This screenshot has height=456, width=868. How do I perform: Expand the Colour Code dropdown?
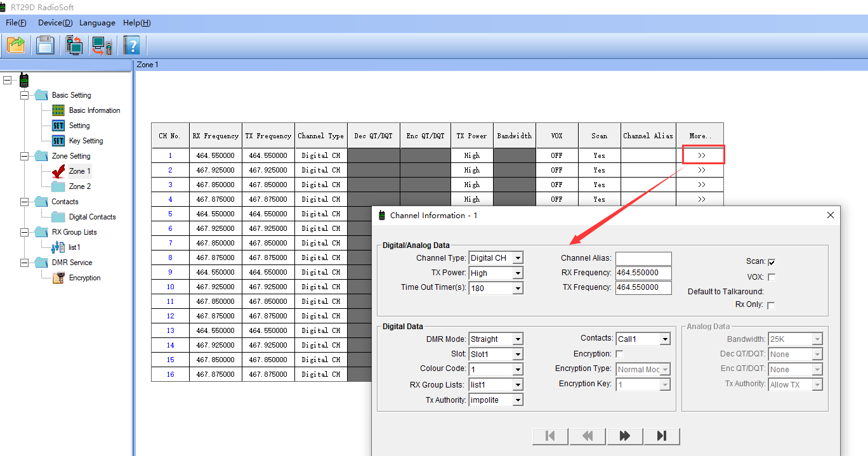pyautogui.click(x=518, y=369)
